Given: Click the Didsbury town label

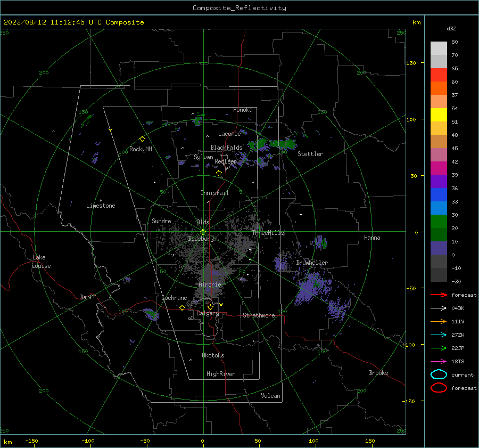Looking at the screenshot, I should click(201, 239).
